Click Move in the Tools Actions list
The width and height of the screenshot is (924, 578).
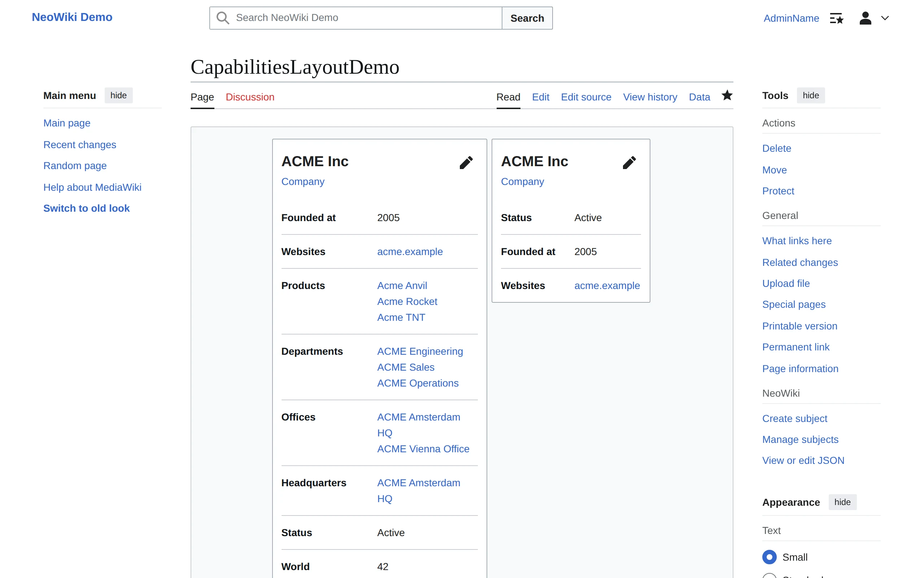pos(774,170)
